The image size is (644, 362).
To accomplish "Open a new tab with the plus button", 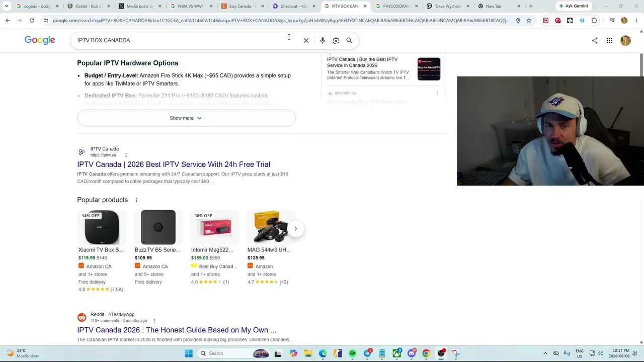I will click(x=531, y=6).
